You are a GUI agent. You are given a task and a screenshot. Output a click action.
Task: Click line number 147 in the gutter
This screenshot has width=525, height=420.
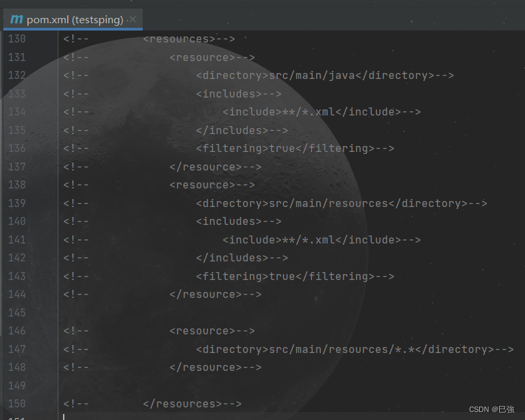click(17, 349)
